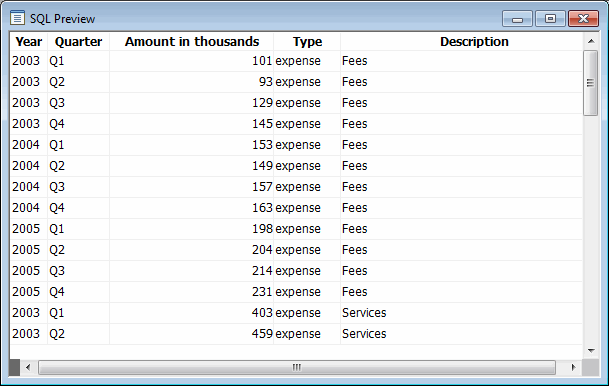Click Services in the 403 row

click(364, 313)
